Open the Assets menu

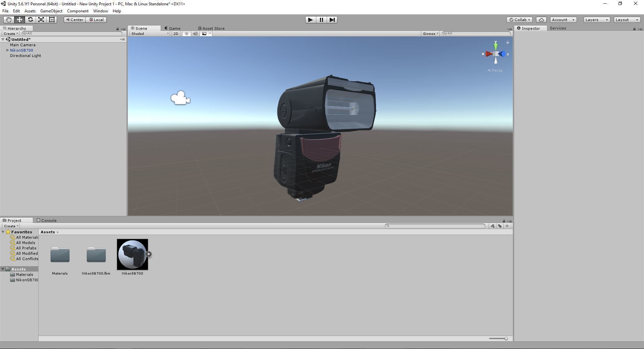(30, 11)
